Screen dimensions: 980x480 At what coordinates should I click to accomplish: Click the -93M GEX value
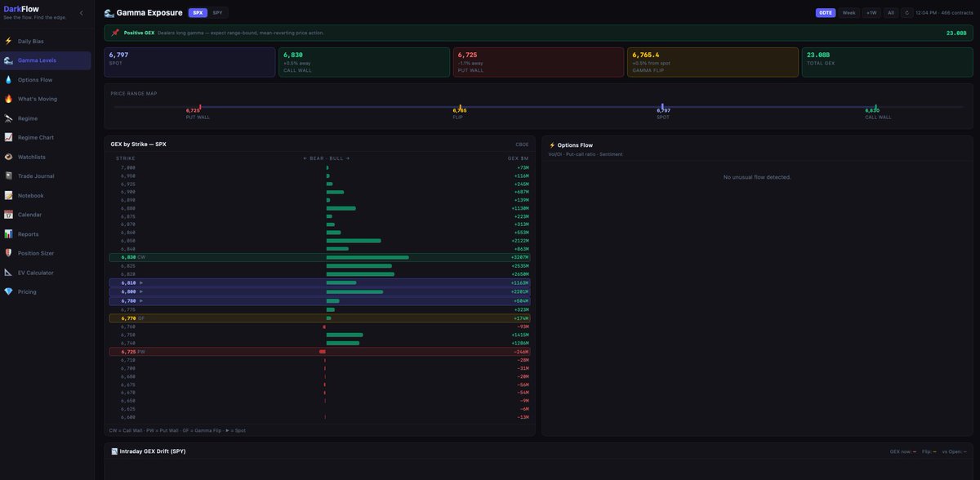point(523,327)
